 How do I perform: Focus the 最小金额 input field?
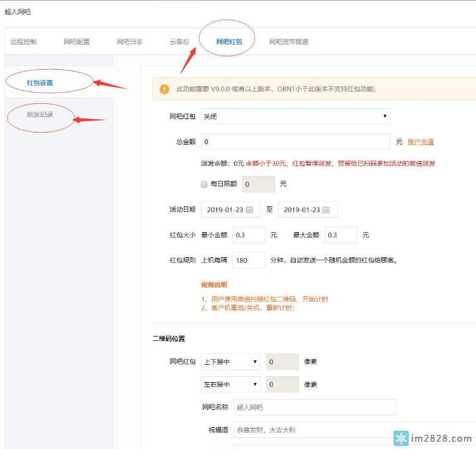[248, 235]
